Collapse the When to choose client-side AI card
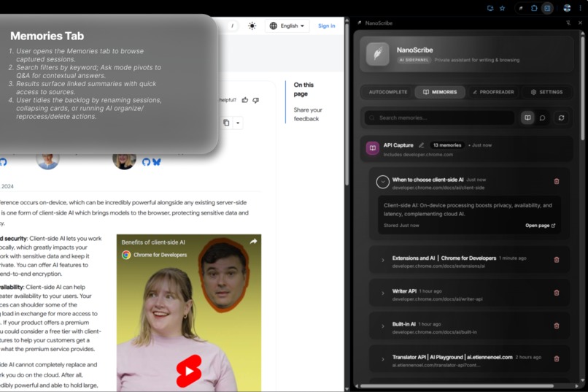 [382, 182]
